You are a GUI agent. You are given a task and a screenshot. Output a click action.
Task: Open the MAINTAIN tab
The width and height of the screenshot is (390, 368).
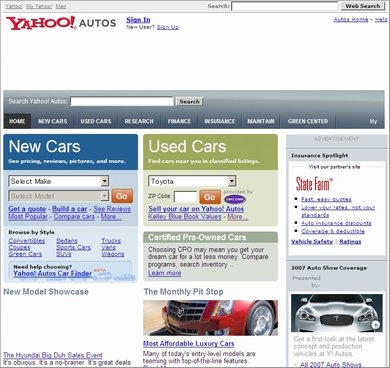pos(261,121)
